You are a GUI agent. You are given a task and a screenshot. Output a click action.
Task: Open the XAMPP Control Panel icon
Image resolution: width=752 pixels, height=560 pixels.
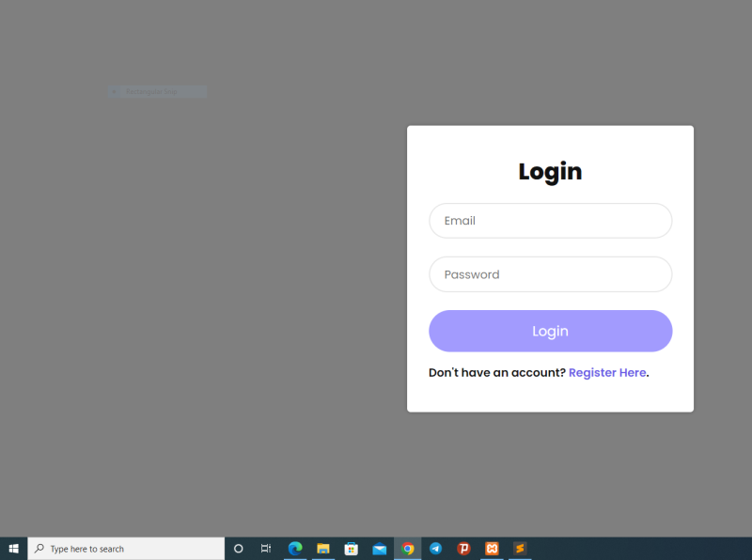[x=493, y=548]
